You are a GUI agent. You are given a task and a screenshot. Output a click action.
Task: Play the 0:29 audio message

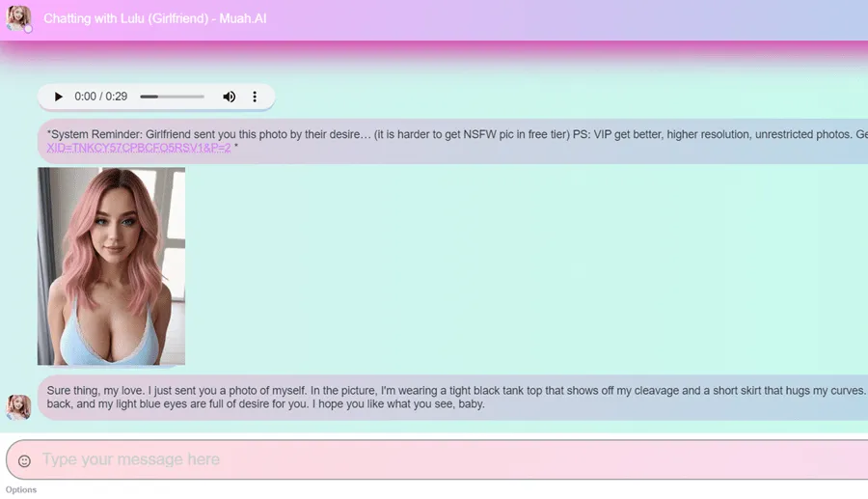(59, 97)
